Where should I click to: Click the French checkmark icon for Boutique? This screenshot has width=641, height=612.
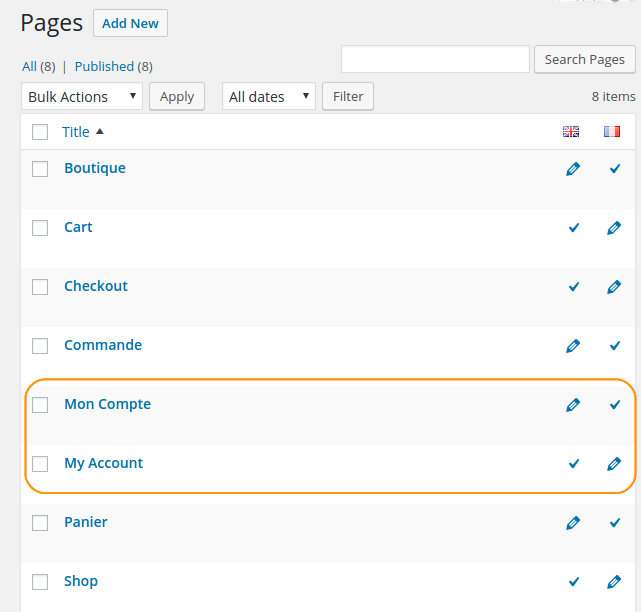pos(614,169)
